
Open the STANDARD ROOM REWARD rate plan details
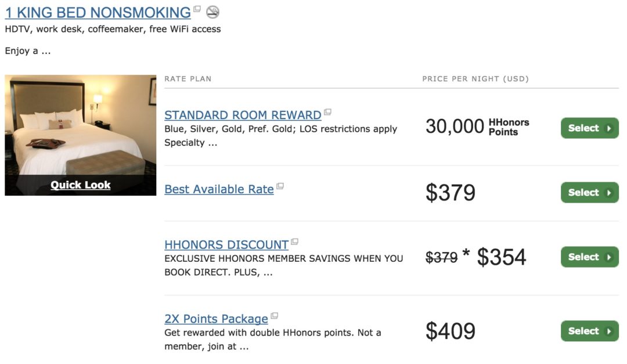pos(242,115)
